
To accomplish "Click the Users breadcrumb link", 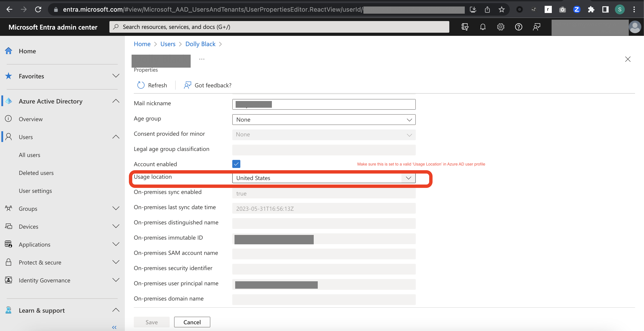I will click(168, 44).
